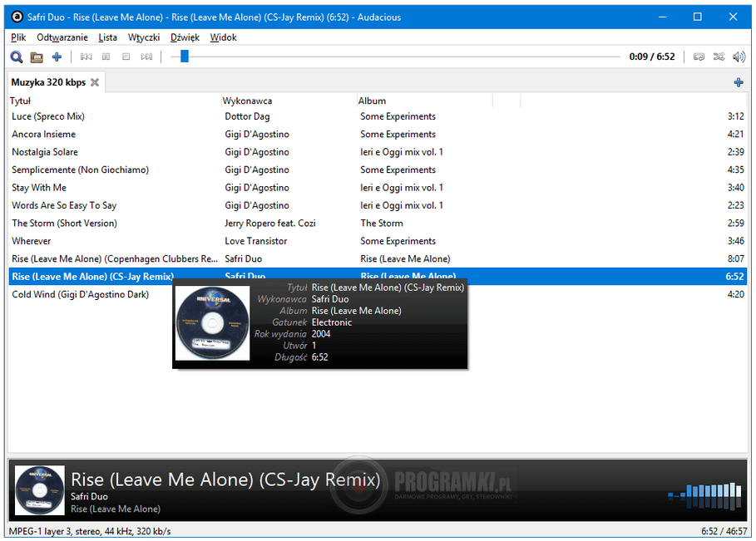Sort by the Album column header
756x541 pixels.
424,101
